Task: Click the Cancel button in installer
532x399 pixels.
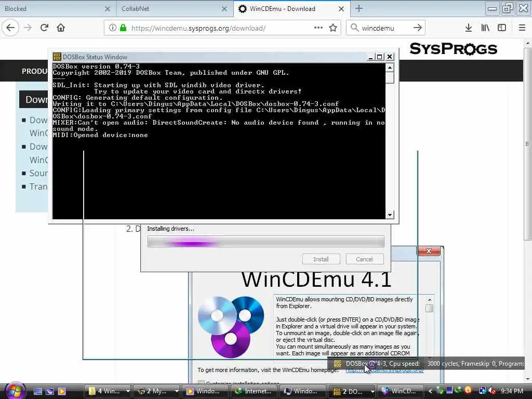Action: coord(365,259)
